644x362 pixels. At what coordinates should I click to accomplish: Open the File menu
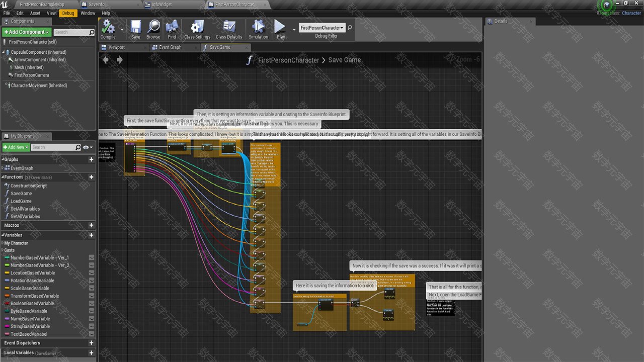click(7, 13)
